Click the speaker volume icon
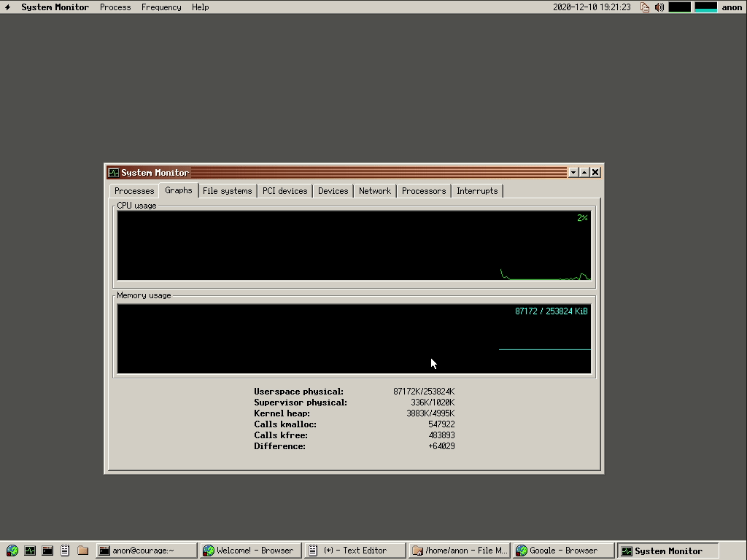 659,7
